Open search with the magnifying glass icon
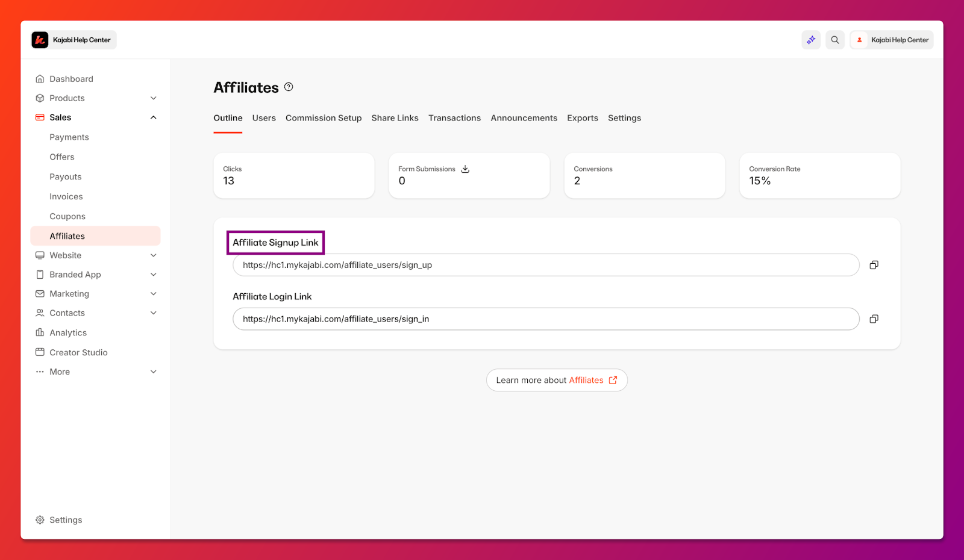This screenshot has width=964, height=560. (835, 40)
